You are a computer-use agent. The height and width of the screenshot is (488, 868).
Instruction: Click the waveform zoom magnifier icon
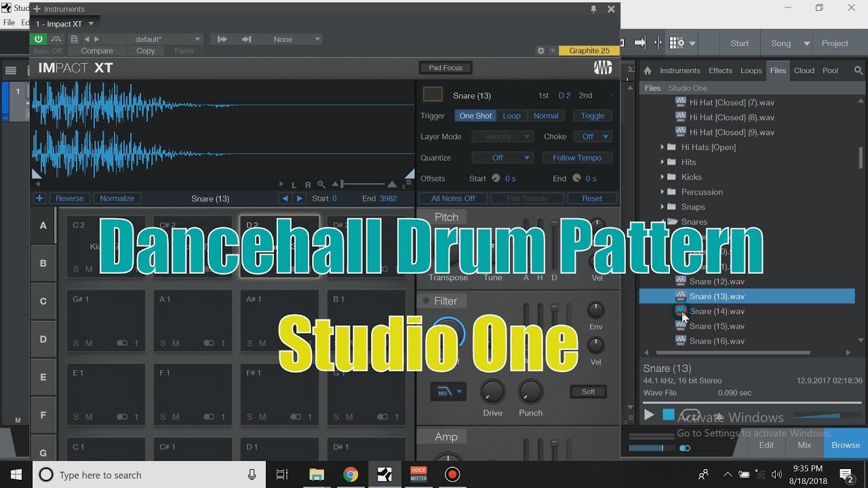(x=321, y=184)
